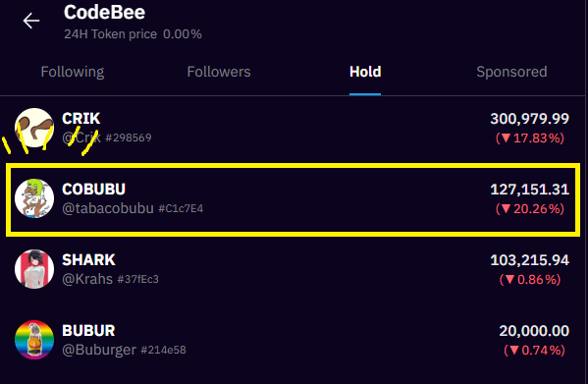This screenshot has width=588, height=384.
Task: Switch to the Following tab
Action: [x=73, y=72]
